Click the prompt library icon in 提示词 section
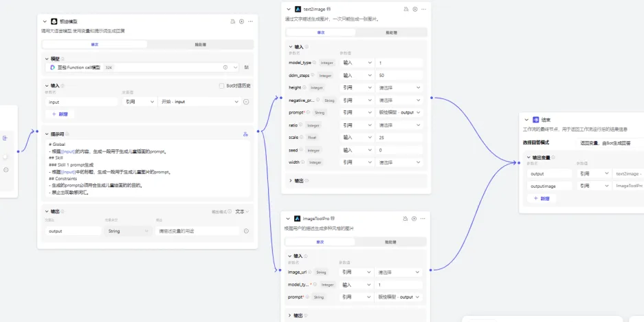 point(245,134)
